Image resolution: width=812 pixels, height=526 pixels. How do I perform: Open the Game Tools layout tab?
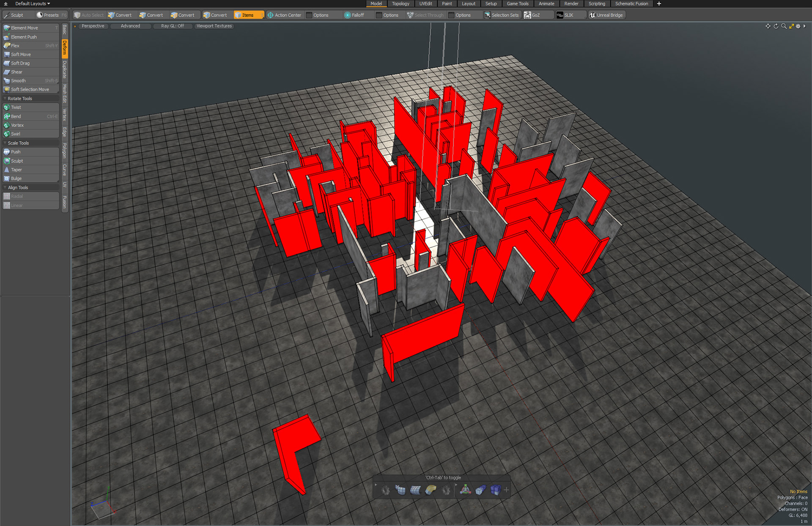point(518,4)
